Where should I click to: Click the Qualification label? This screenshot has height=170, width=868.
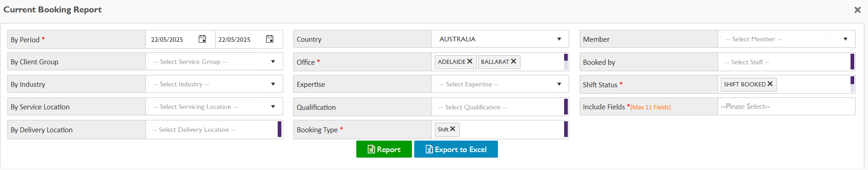(316, 107)
